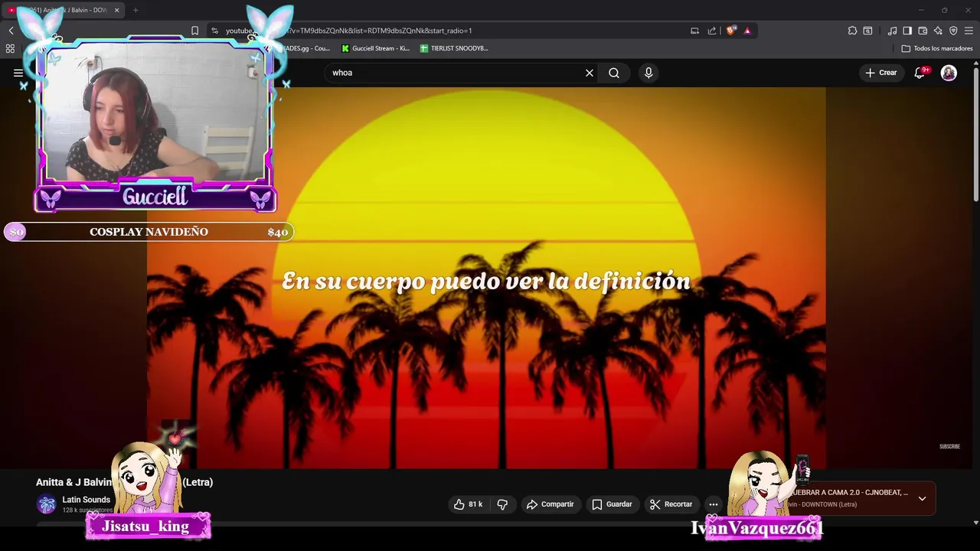
Task: Open the browser main hamburger menu
Action: [969, 31]
